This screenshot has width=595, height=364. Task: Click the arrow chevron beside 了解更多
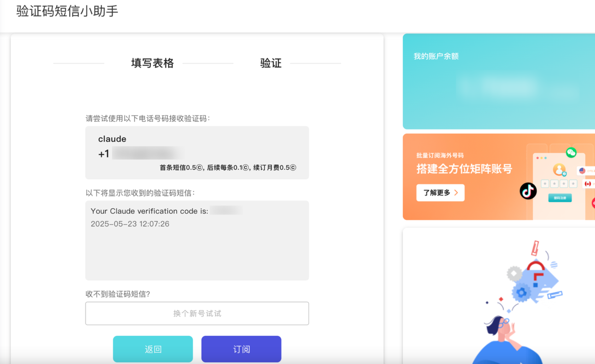[x=456, y=193]
